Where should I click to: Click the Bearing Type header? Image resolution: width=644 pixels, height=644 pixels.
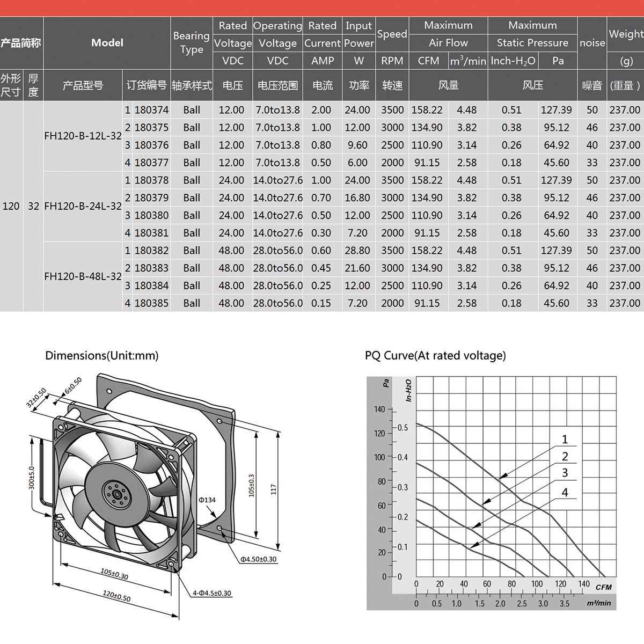coord(192,42)
